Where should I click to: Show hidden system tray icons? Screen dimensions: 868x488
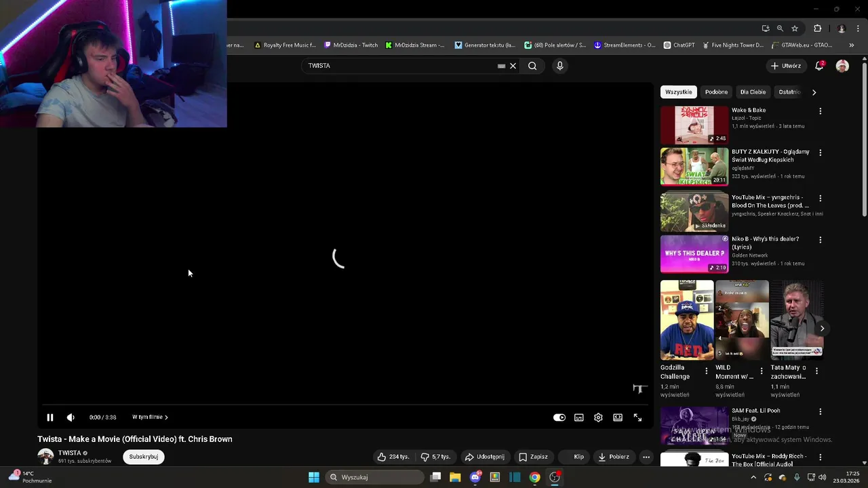pos(753,477)
